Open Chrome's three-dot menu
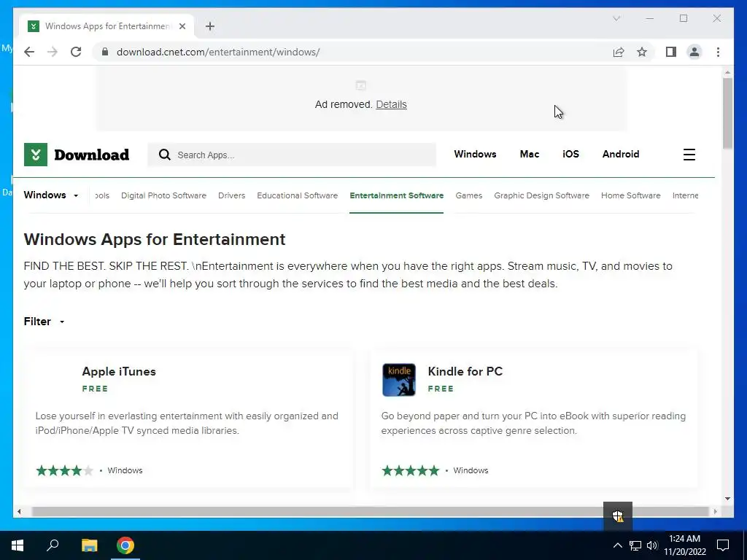The width and height of the screenshot is (747, 560). click(718, 52)
